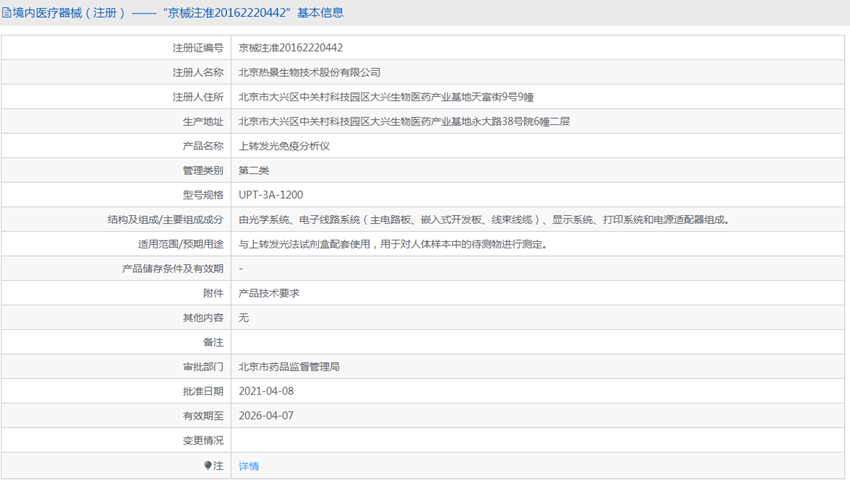
Task: Click the 管理类别 label
Action: coord(203,170)
